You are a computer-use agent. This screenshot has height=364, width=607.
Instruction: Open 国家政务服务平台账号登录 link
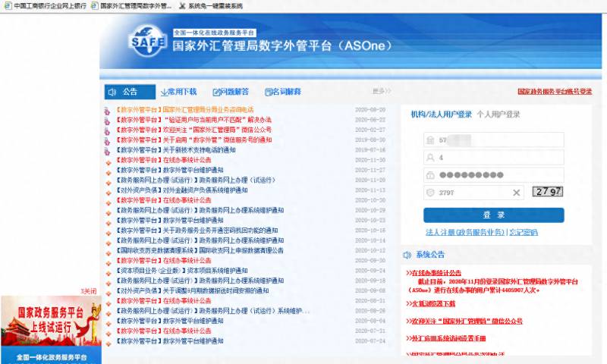(555, 92)
